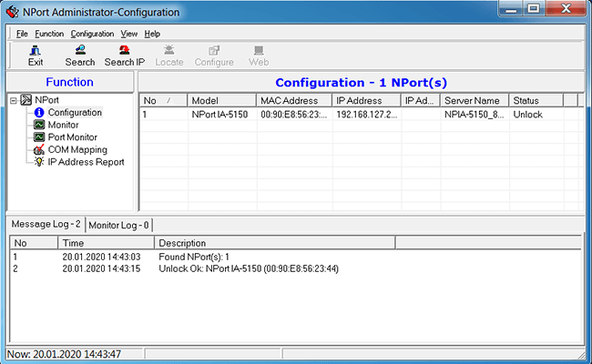Click the Configuration - 1 NPort(s) heading
Screen dimensions: 592x364
click(362, 83)
